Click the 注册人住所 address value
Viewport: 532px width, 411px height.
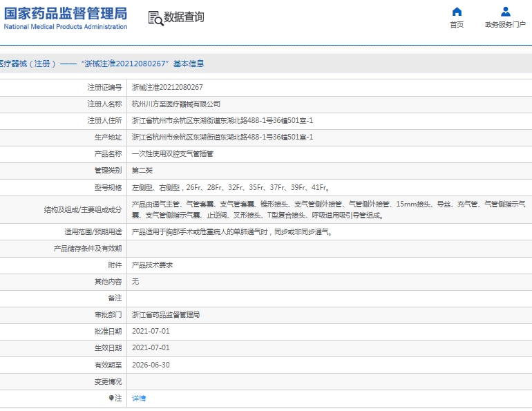222,120
